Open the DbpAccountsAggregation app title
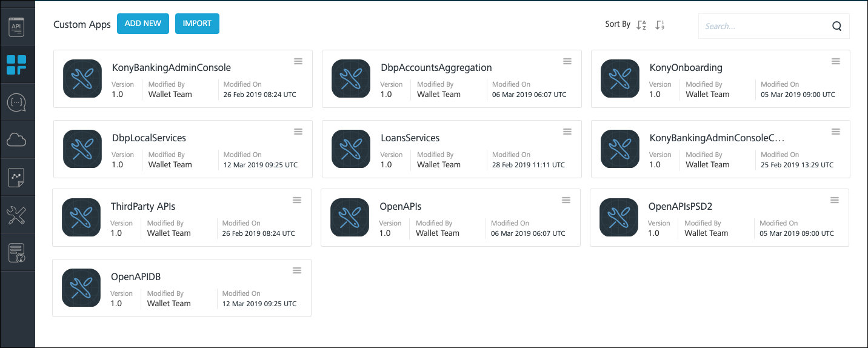The width and height of the screenshot is (868, 348). (x=436, y=68)
